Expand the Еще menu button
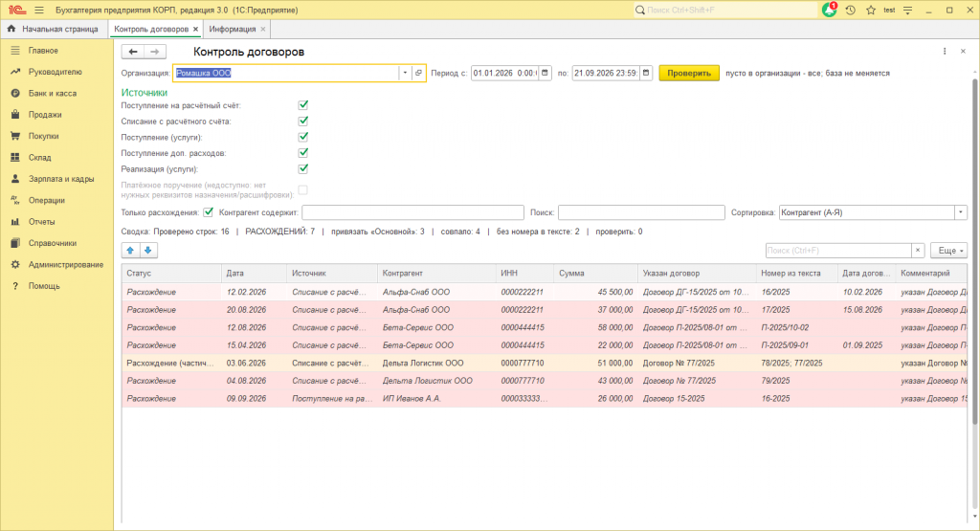 click(x=948, y=251)
